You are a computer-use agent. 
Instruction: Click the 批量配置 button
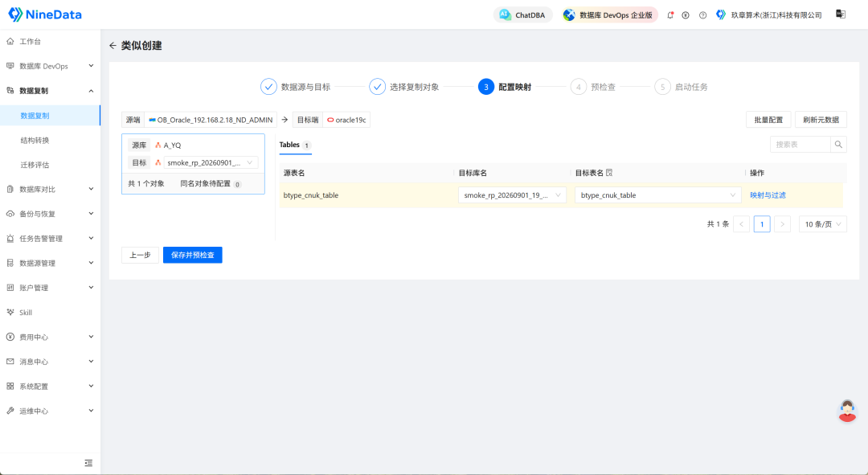[x=768, y=120]
